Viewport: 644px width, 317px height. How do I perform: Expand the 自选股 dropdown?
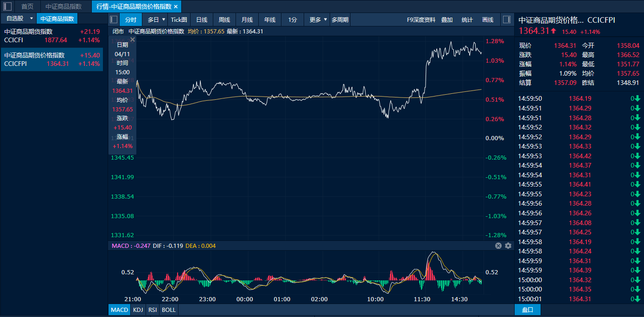pyautogui.click(x=31, y=19)
